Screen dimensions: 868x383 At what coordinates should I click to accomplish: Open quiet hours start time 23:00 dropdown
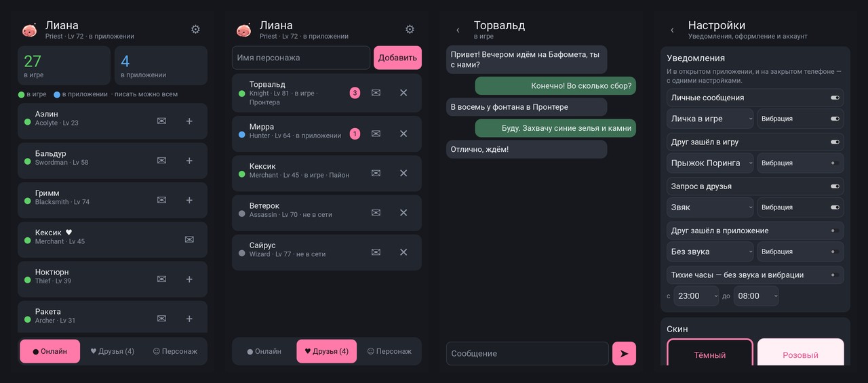point(696,296)
